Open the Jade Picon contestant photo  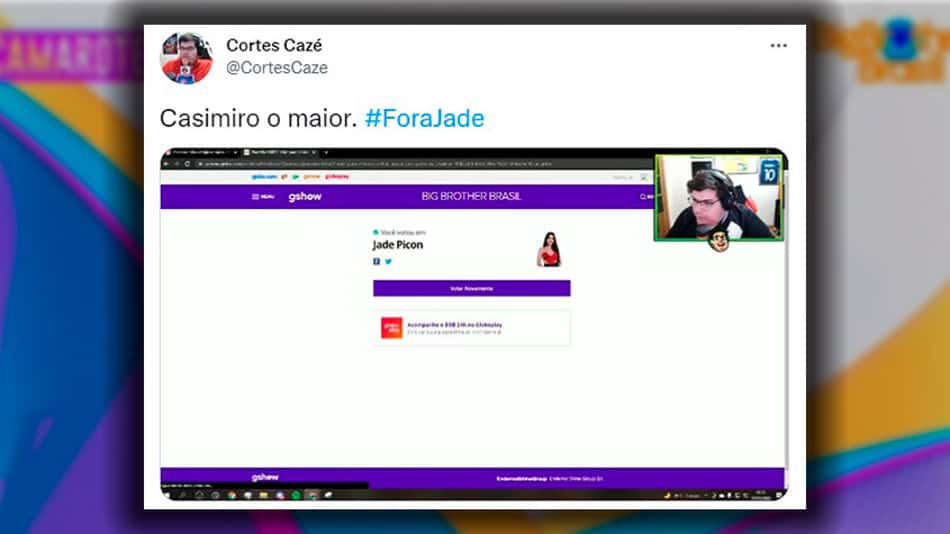pos(549,249)
